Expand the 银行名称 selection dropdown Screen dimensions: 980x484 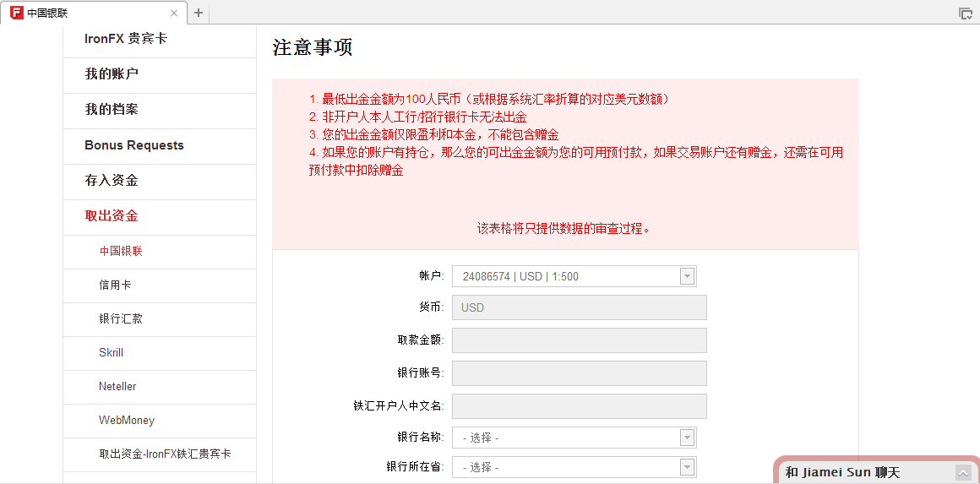pyautogui.click(x=574, y=438)
